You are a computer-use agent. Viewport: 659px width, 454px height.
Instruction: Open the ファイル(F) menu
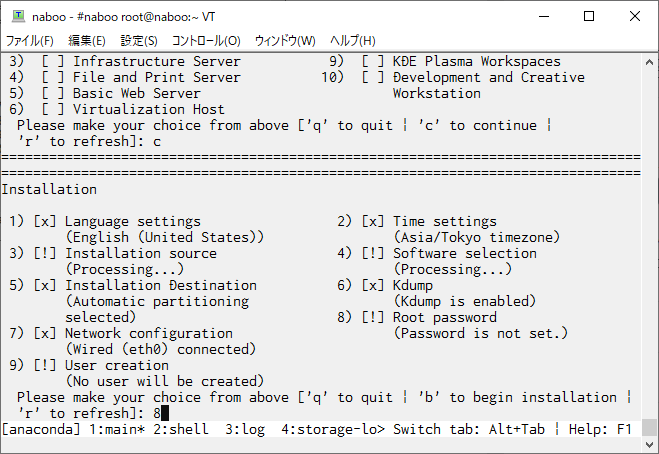click(29, 41)
